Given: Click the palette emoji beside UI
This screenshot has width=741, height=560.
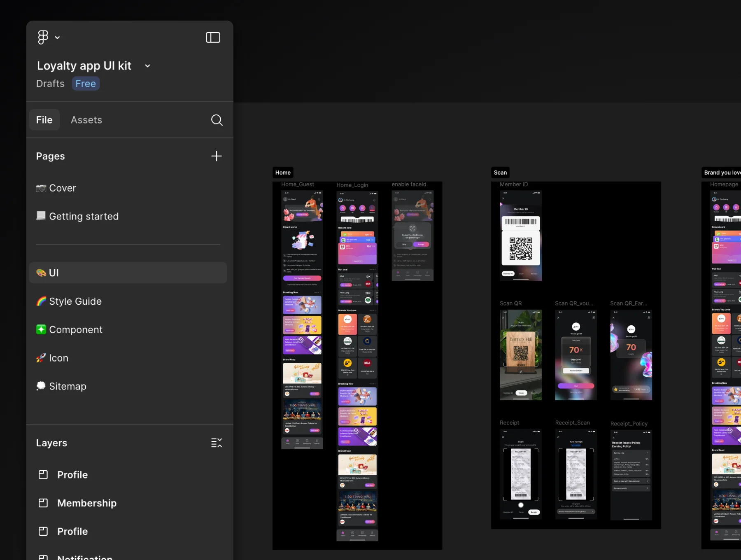Looking at the screenshot, I should (41, 273).
